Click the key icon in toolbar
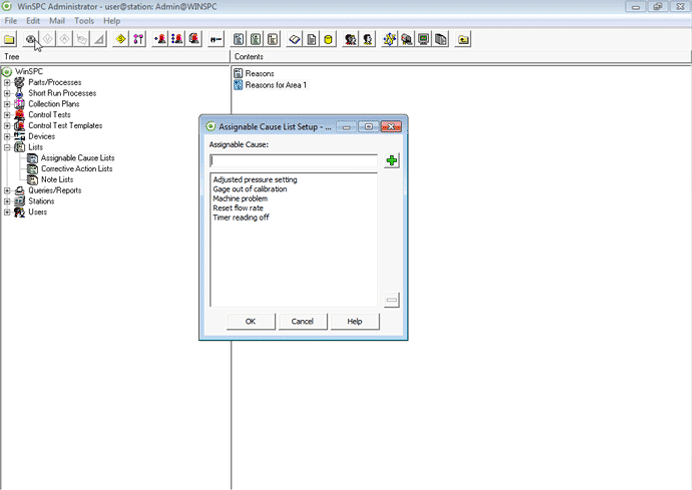The image size is (692, 490). tap(214, 40)
